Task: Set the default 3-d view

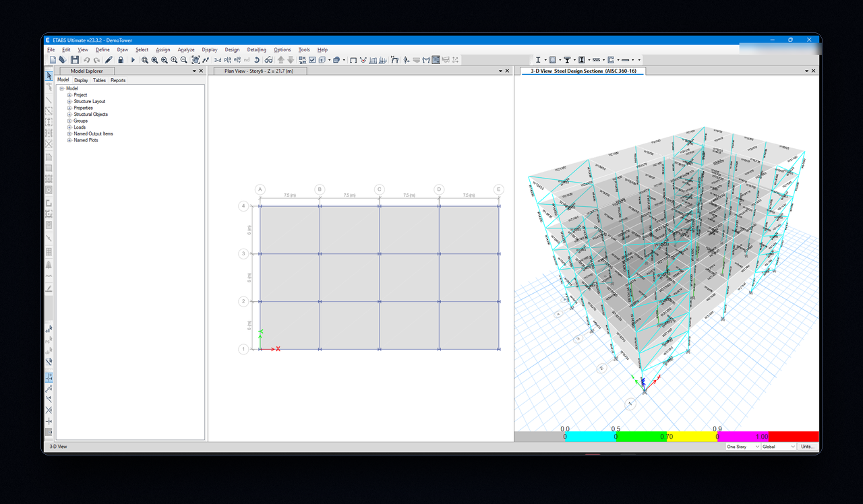Action: [218, 60]
